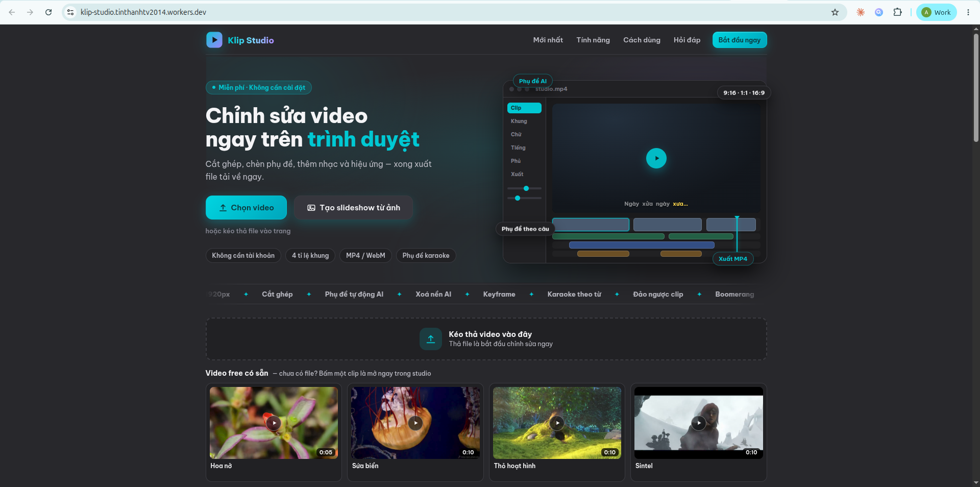Click the Phụ đề AI badge

pos(533,81)
